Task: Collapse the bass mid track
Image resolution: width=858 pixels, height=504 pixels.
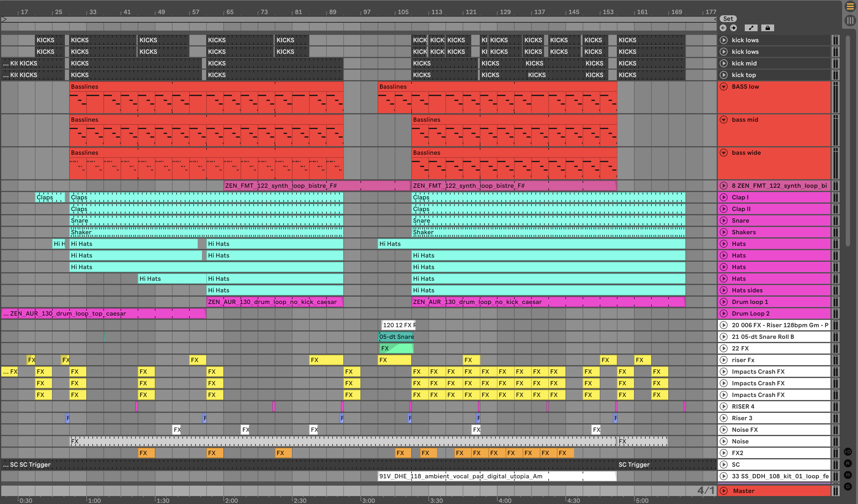Action: pyautogui.click(x=724, y=120)
